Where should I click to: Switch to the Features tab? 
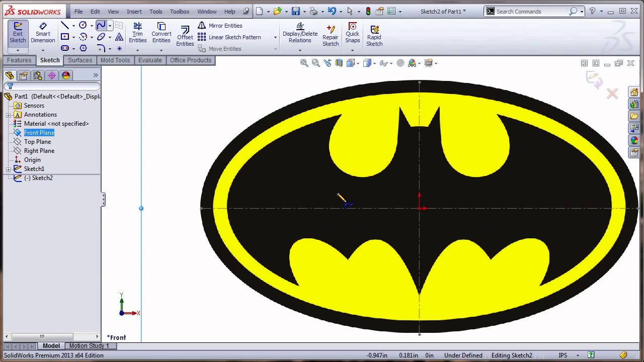pyautogui.click(x=19, y=60)
